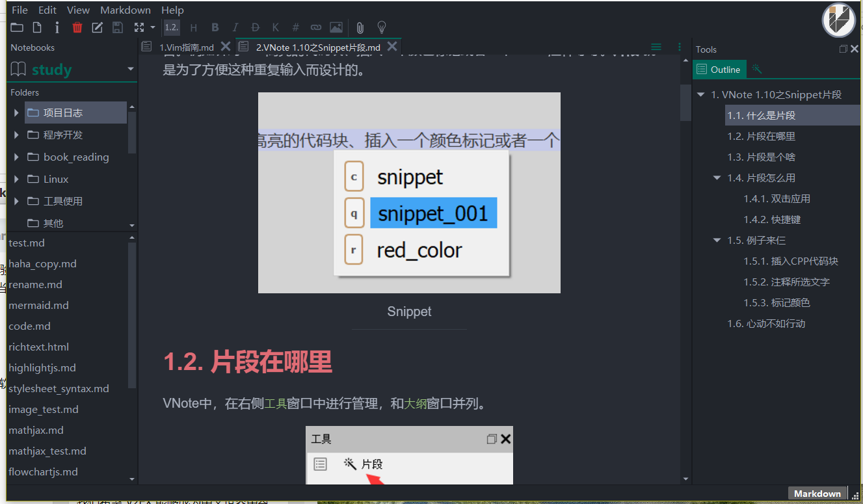Open the green hamburger tab list icon

[656, 47]
